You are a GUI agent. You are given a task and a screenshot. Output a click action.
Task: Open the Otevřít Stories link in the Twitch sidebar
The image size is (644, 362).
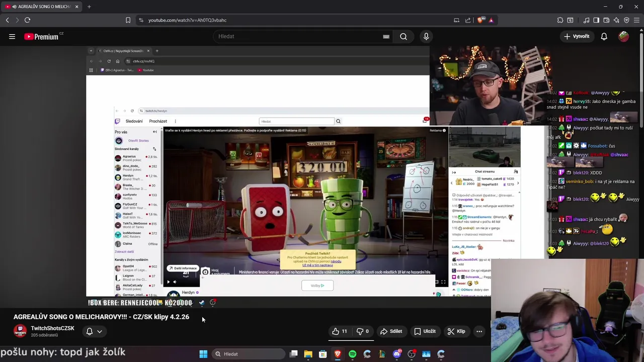(138, 141)
